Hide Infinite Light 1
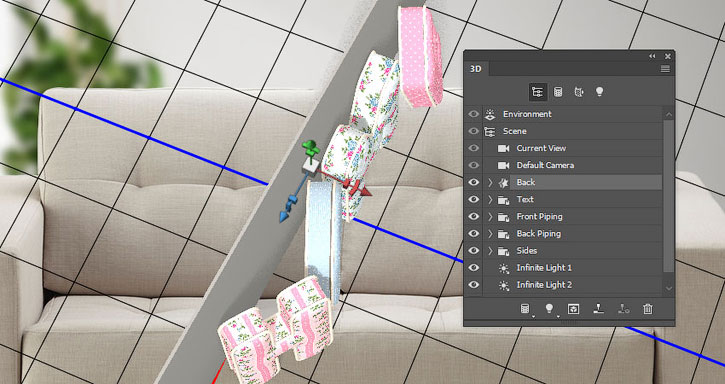 [x=473, y=268]
